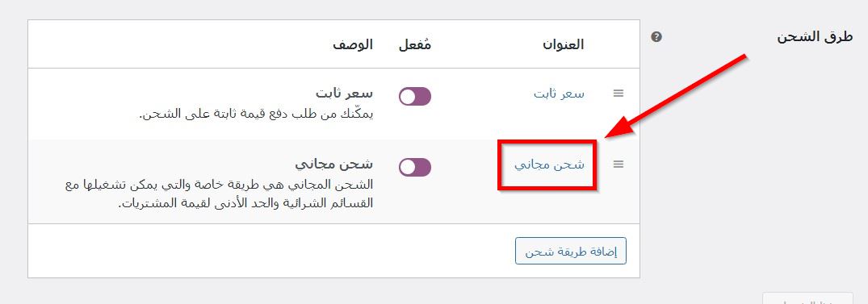Open the سعر ثابت shipping method link
Viewport: 868px width, 304px height.
559,94
